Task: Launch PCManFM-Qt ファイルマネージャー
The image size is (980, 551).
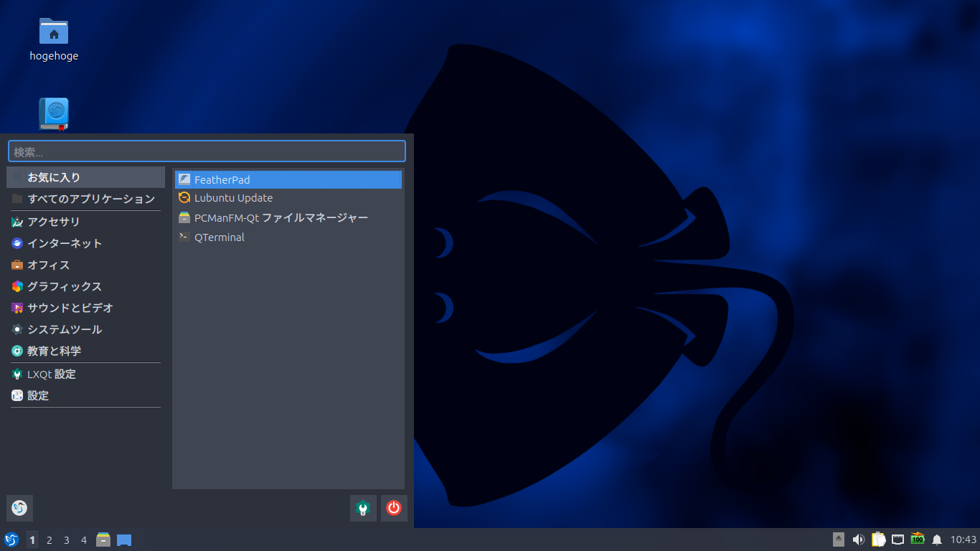Action: [288, 217]
